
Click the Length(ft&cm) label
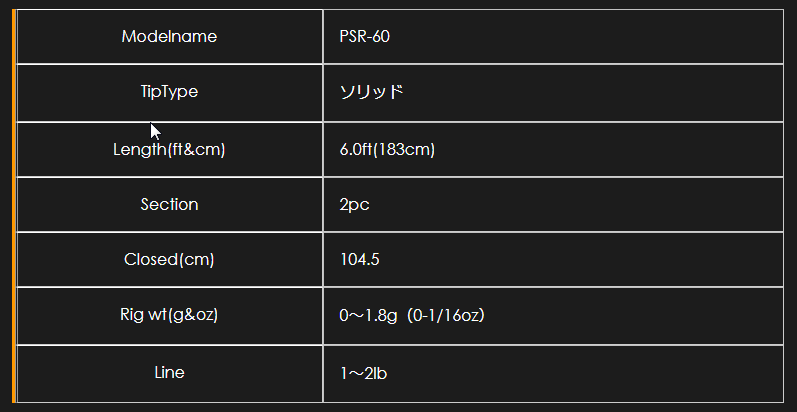169,150
